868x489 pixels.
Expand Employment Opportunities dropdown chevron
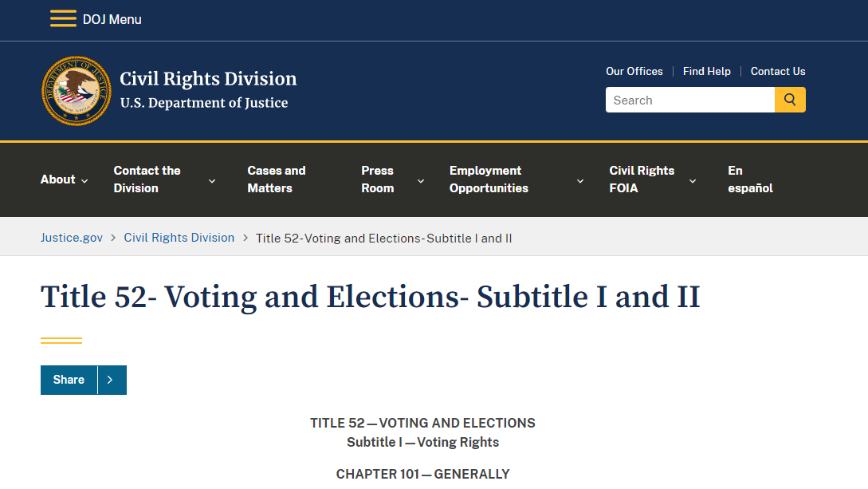[580, 181]
